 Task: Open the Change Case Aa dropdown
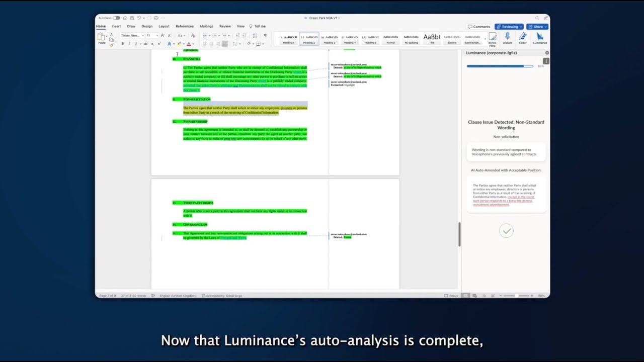point(181,36)
